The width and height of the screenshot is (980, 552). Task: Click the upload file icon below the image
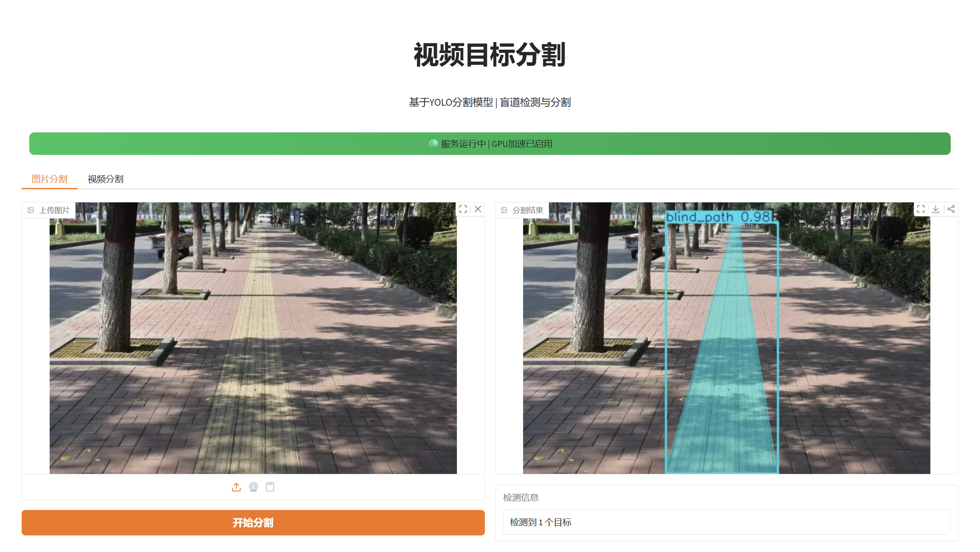236,487
